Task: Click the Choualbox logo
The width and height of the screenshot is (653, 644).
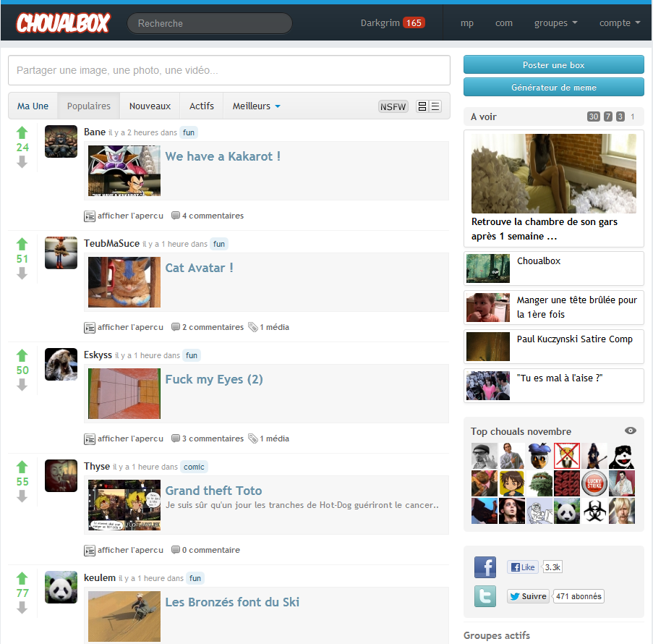Action: [63, 23]
